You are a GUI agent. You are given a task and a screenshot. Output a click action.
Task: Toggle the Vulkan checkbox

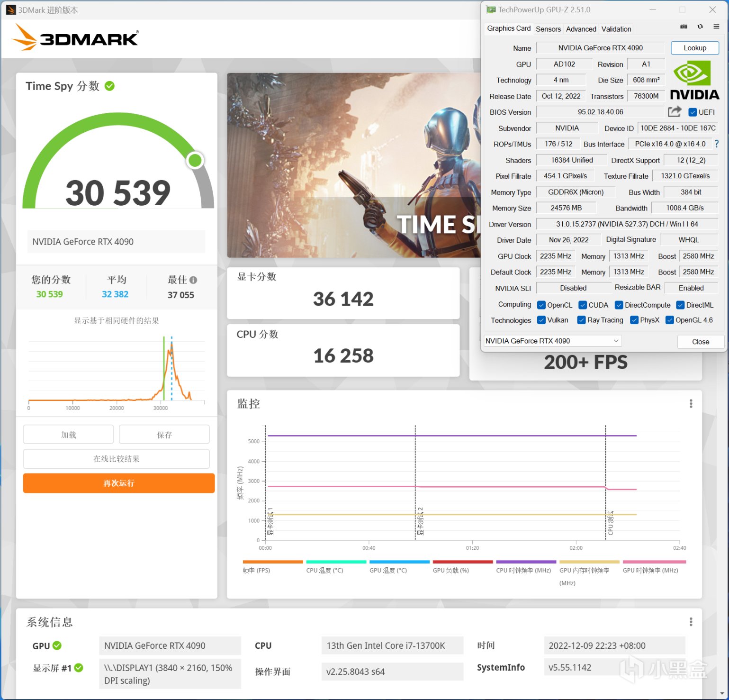pos(541,320)
